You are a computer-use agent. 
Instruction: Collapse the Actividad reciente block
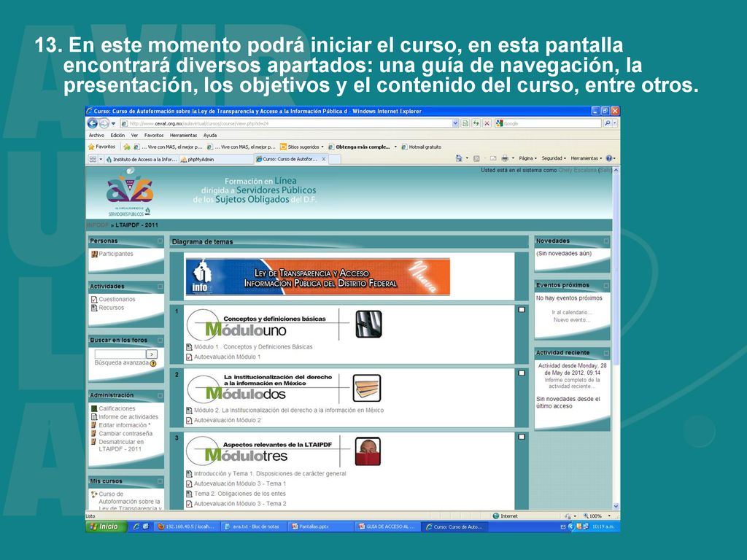[x=606, y=353]
